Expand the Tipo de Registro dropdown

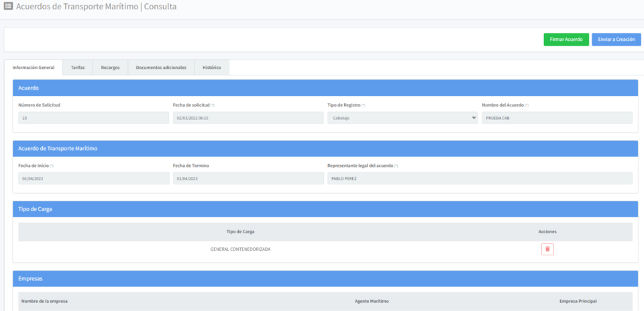[x=402, y=118]
